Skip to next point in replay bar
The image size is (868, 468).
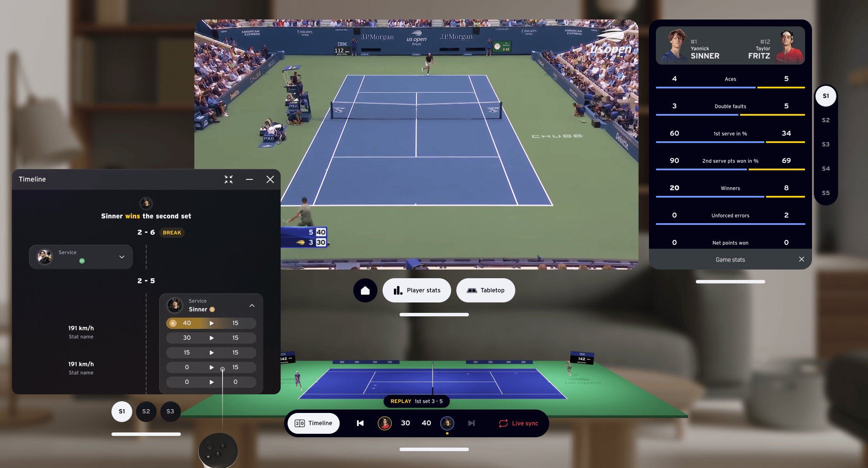pos(472,423)
